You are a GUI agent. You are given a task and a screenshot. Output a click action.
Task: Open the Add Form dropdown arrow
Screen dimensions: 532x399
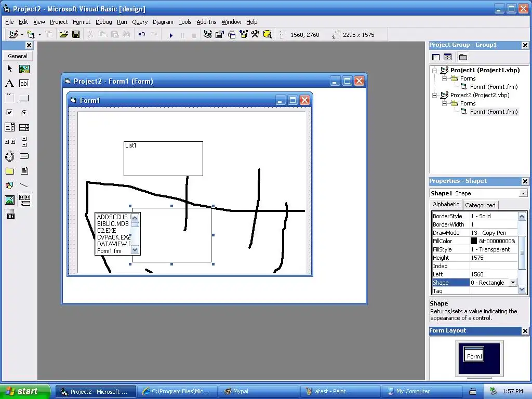point(39,35)
